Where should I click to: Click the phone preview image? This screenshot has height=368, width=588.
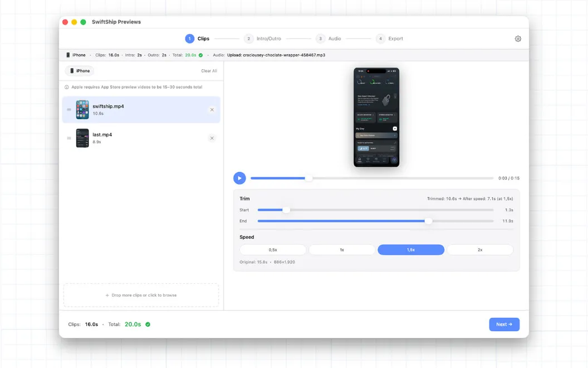pos(376,117)
